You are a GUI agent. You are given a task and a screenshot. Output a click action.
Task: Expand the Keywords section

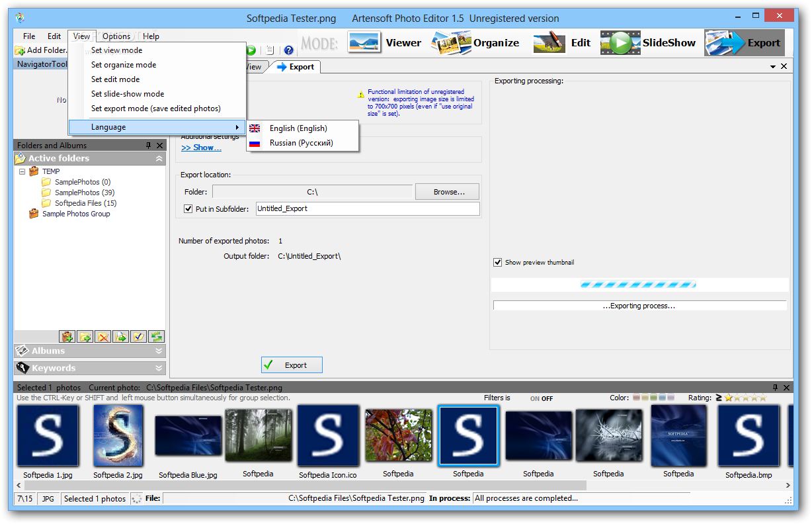(159, 369)
